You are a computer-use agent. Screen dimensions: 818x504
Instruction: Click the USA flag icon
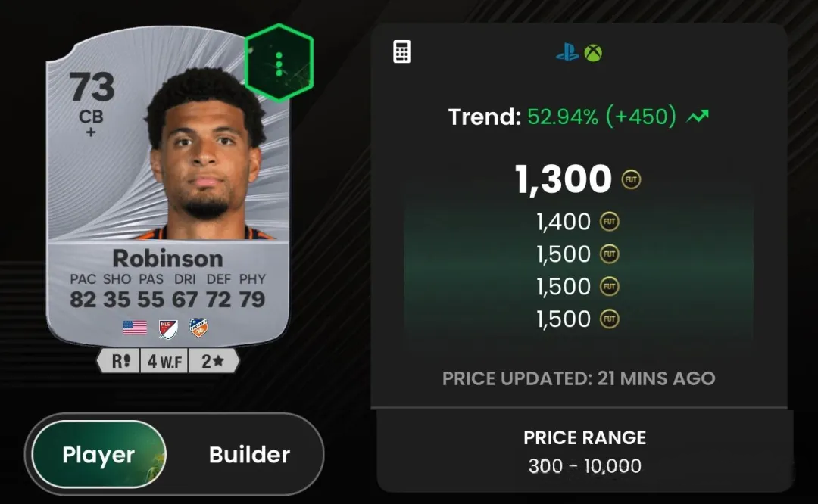(135, 328)
